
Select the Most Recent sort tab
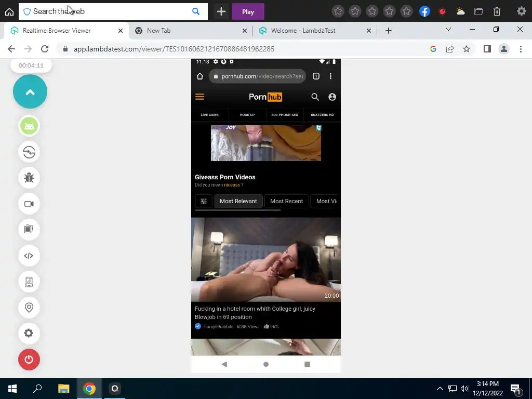(286, 201)
